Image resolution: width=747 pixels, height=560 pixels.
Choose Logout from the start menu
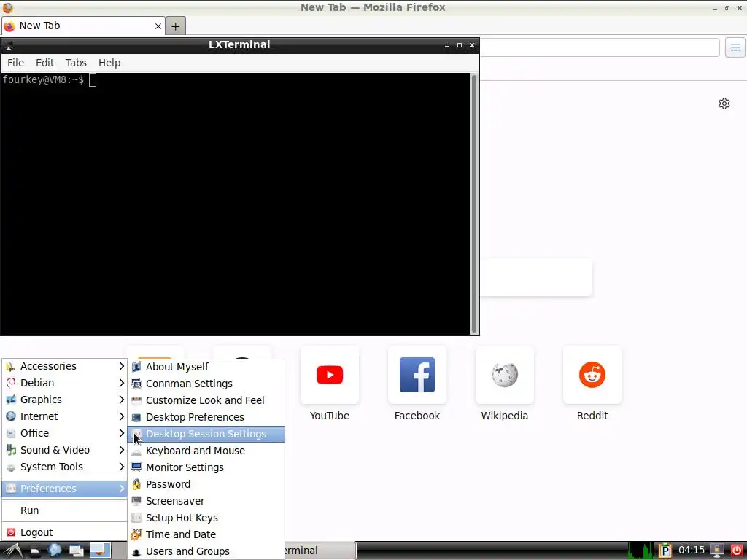[x=64, y=532]
